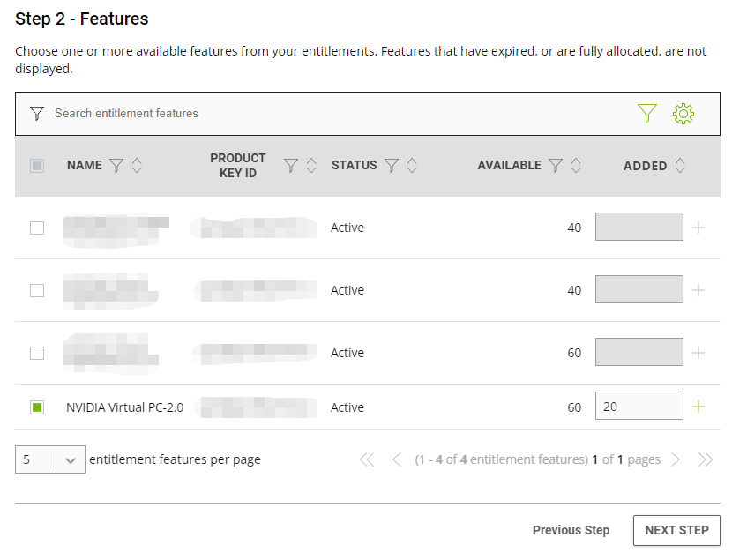Go back using Previous Step link
The image size is (732, 560).
(x=571, y=530)
